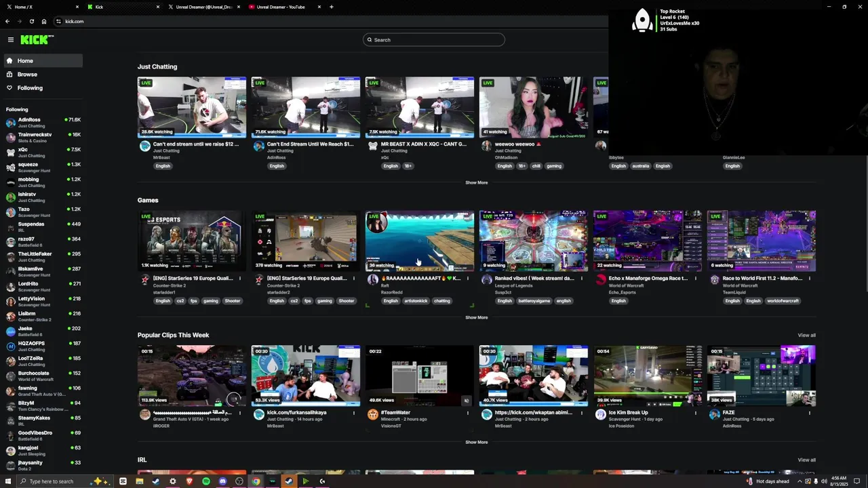
Task: Click the Search field on Kick
Action: pos(434,40)
